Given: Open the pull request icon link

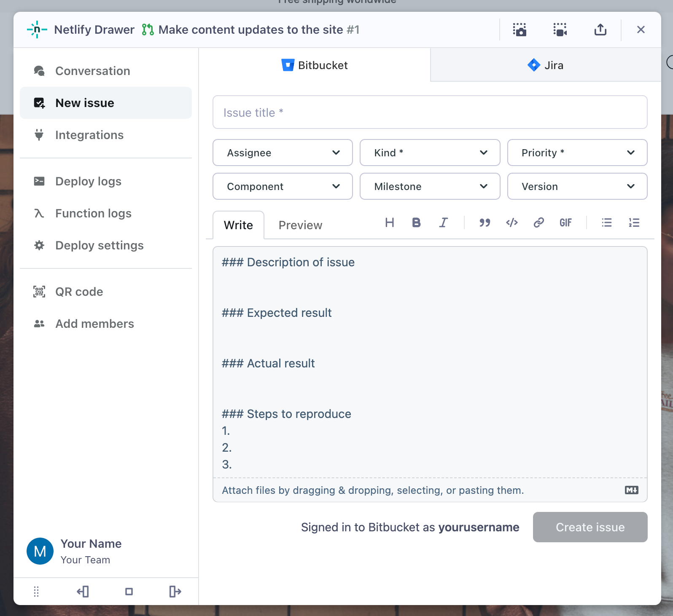Looking at the screenshot, I should (x=148, y=29).
